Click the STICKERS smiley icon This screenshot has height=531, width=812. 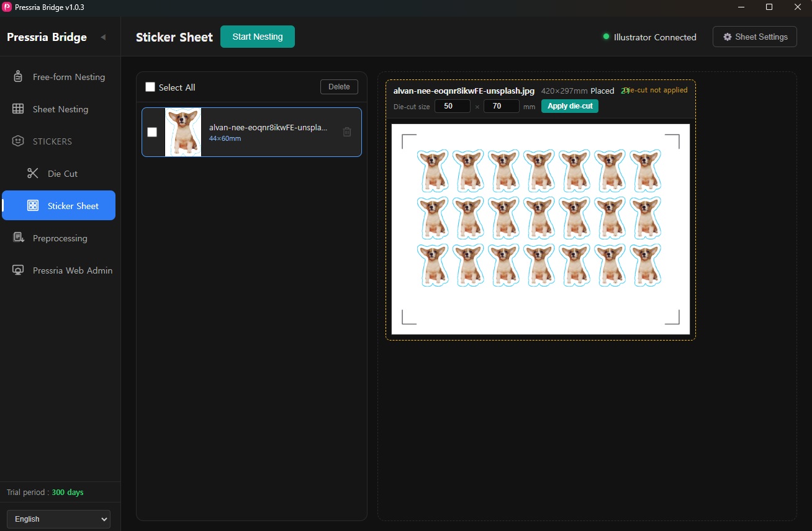[18, 141]
